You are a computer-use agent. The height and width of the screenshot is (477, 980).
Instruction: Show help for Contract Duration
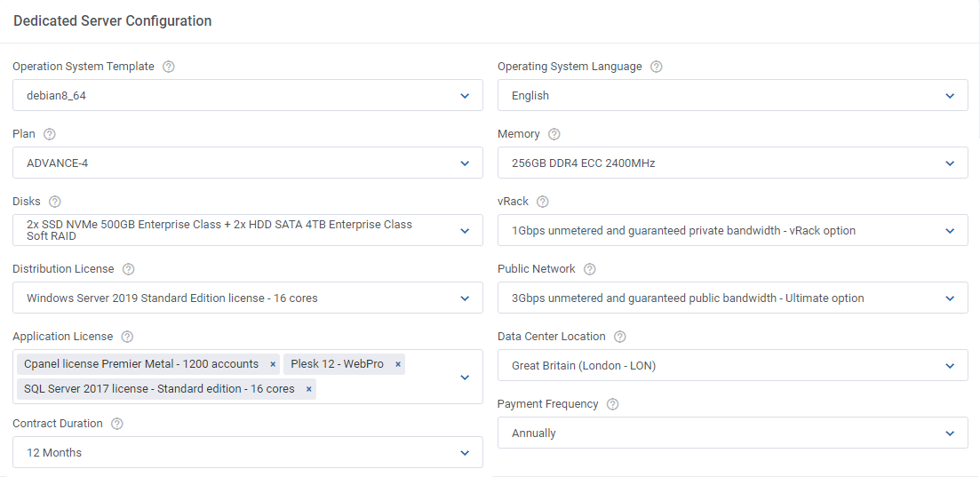tap(117, 424)
